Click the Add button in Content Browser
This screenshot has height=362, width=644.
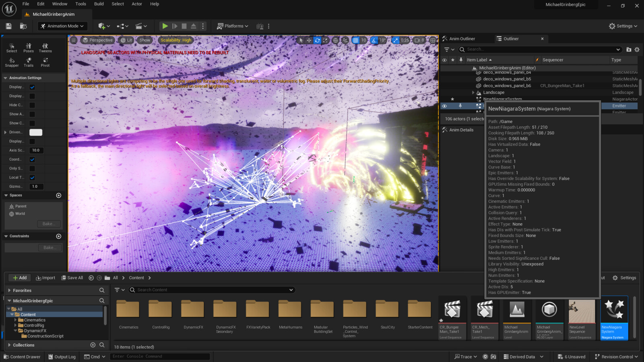coord(19,278)
